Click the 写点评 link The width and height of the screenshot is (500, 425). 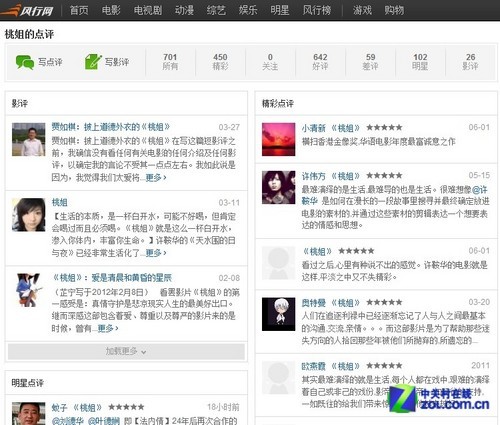(50, 62)
